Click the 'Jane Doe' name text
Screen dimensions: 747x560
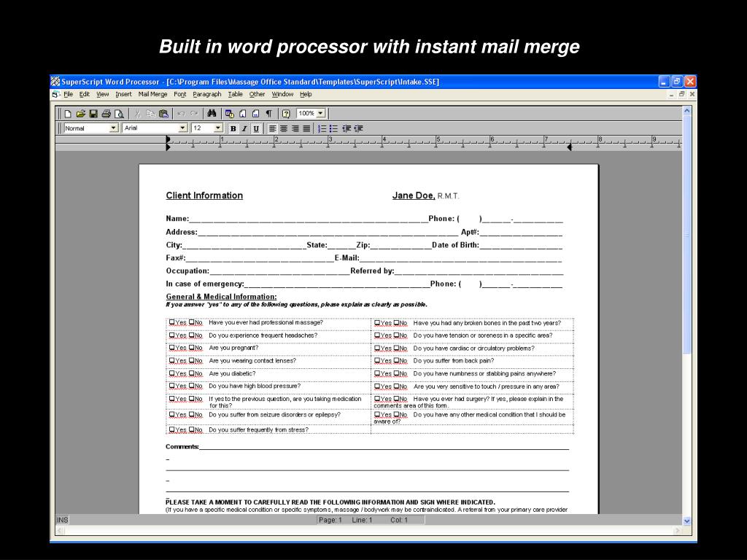[x=414, y=195]
